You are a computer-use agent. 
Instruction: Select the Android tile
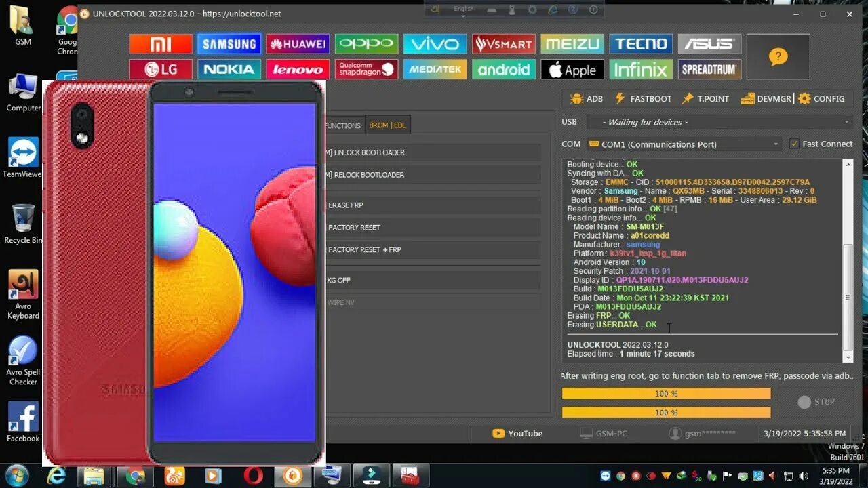pyautogui.click(x=504, y=69)
